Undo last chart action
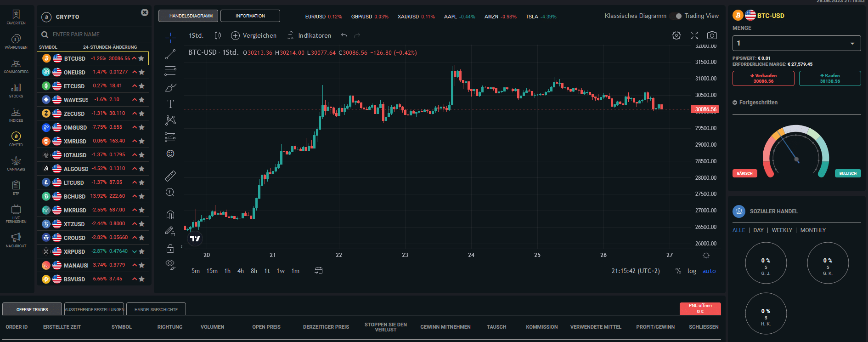This screenshot has width=868, height=342. click(344, 35)
